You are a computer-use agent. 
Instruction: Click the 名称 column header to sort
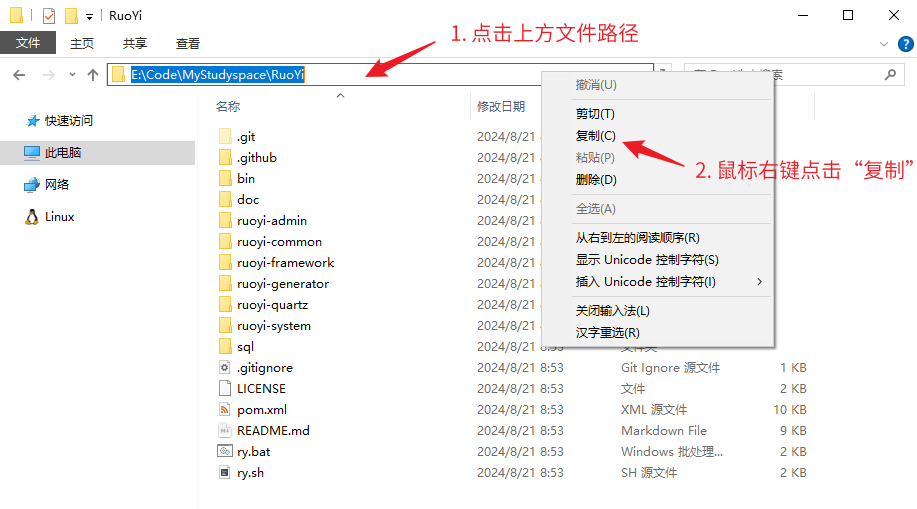point(228,107)
